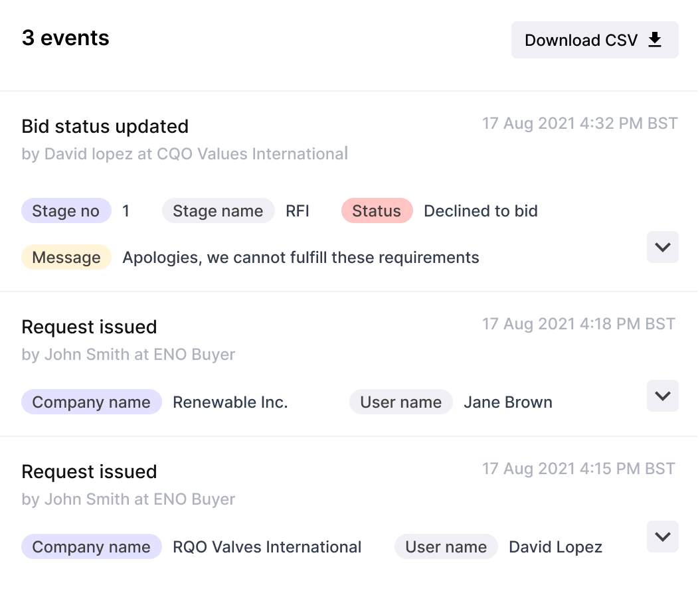
Task: Click the Declined to bid status text
Action: [x=481, y=211]
